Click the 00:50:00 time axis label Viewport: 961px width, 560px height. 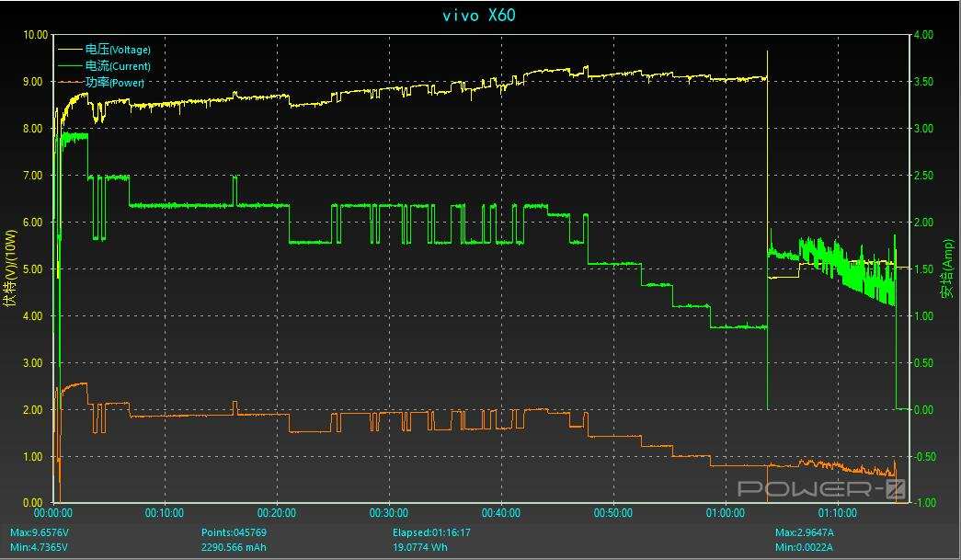pyautogui.click(x=612, y=513)
